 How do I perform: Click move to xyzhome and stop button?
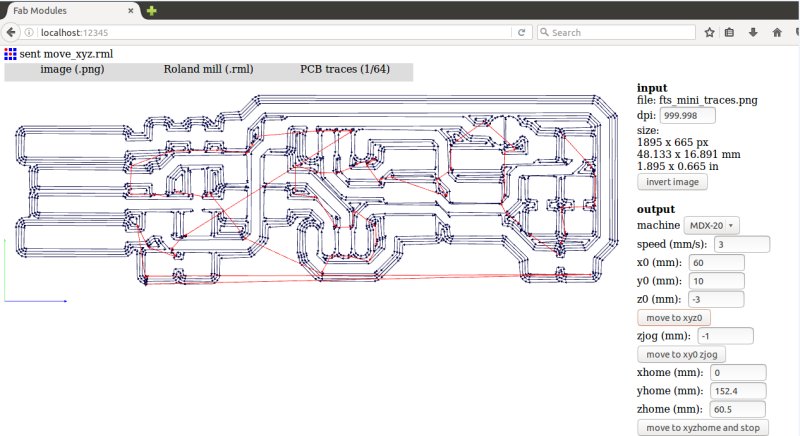click(703, 428)
